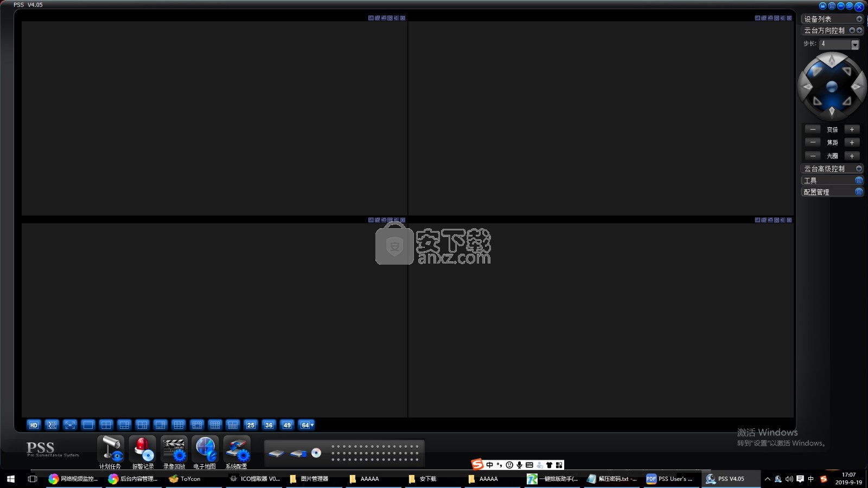
Task: Move PTZ camera up-right diagonally
Action: [847, 71]
